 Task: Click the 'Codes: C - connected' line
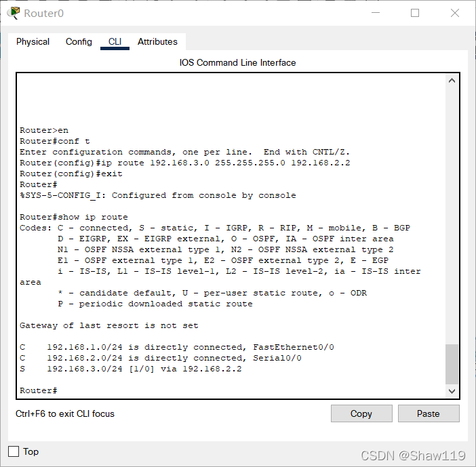pos(215,228)
